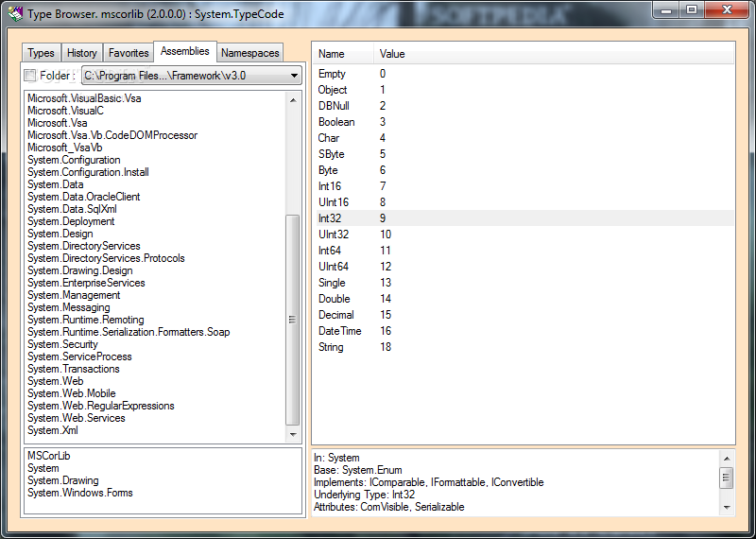Screen dimensions: 756x539
Task: Open the Namespaces tab
Action: click(x=249, y=53)
